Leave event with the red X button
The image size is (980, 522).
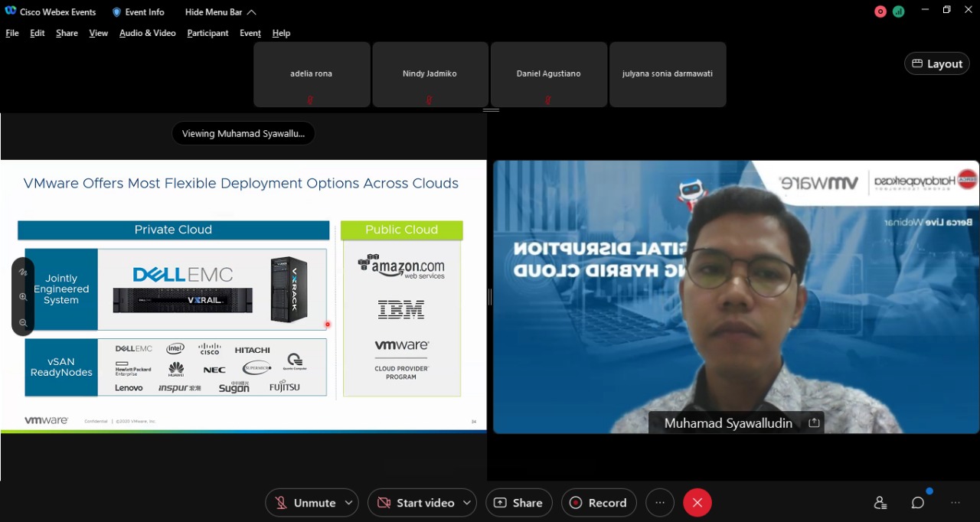pos(697,503)
